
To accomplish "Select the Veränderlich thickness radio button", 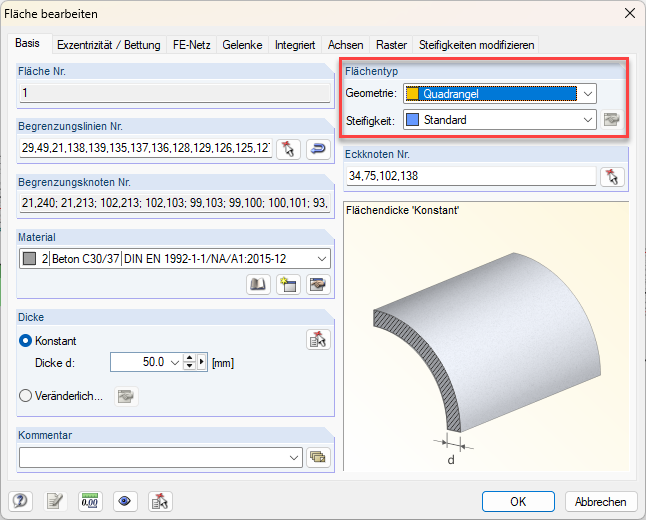I will click(x=27, y=395).
